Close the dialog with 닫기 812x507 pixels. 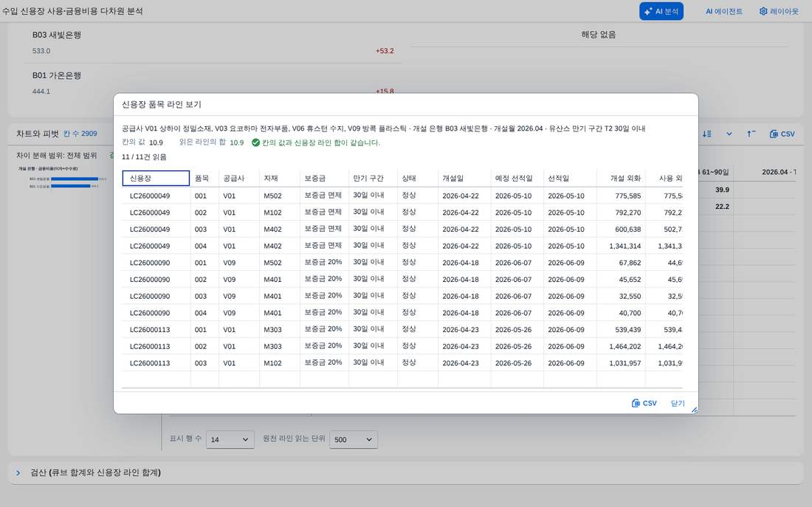coord(678,403)
